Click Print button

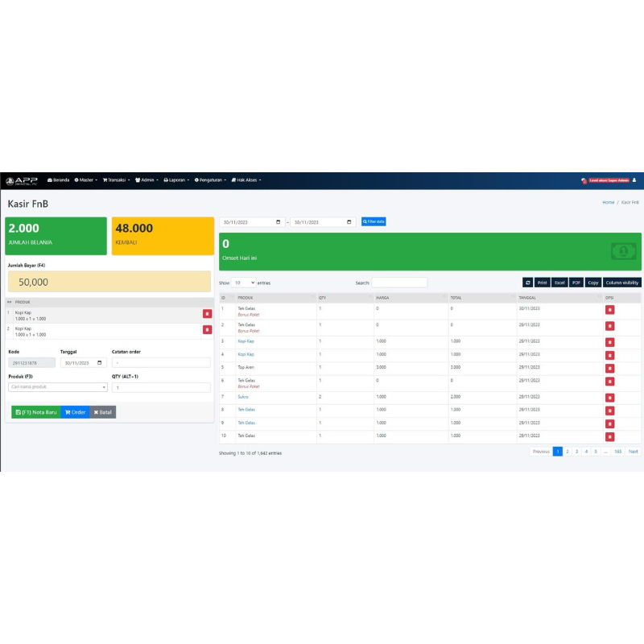[x=542, y=283]
